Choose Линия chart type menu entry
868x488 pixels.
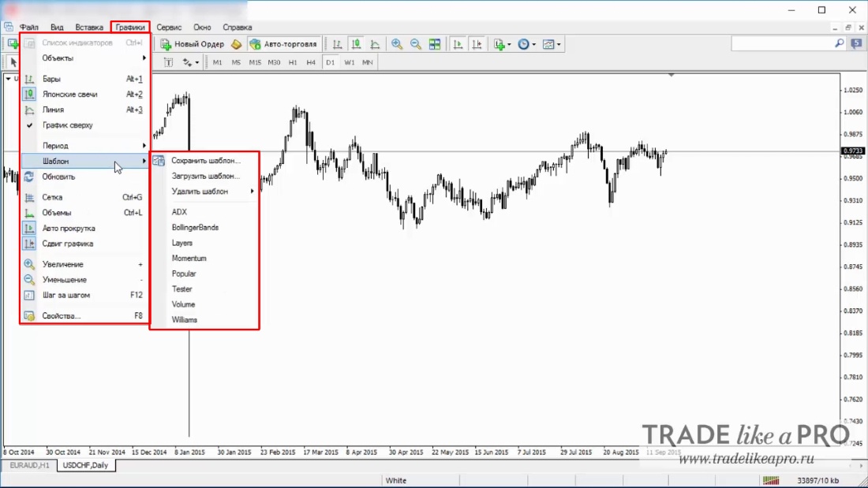click(x=84, y=110)
